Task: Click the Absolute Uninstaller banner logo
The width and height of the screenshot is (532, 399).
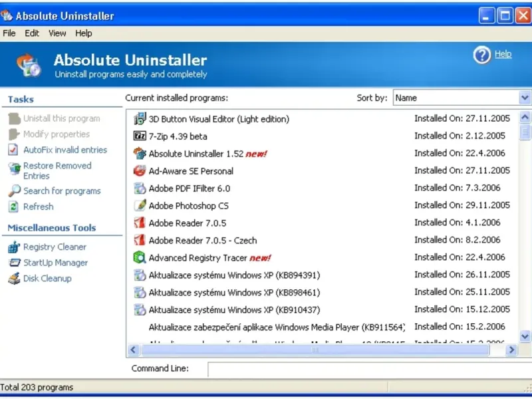Action: pos(29,65)
